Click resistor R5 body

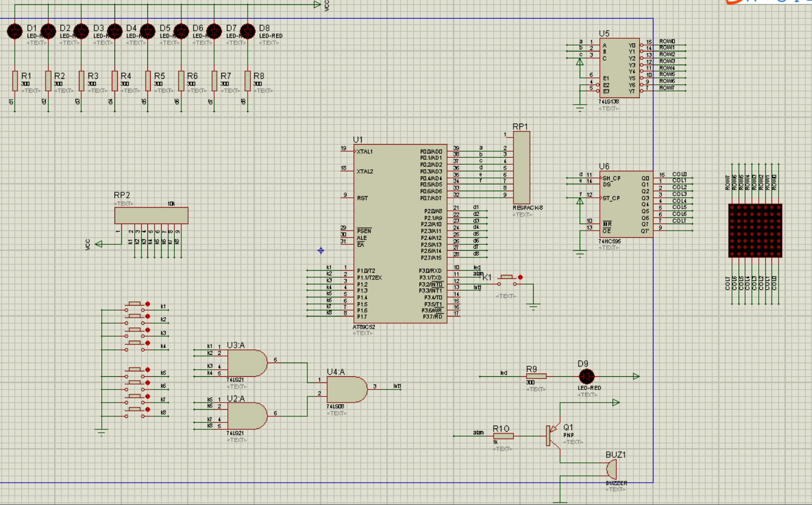pyautogui.click(x=148, y=81)
